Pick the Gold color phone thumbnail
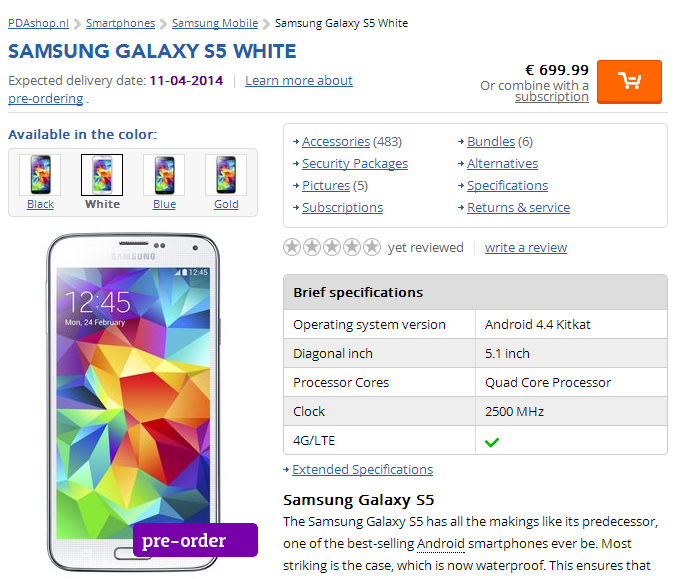Screen dimensions: 679x579 226,175
